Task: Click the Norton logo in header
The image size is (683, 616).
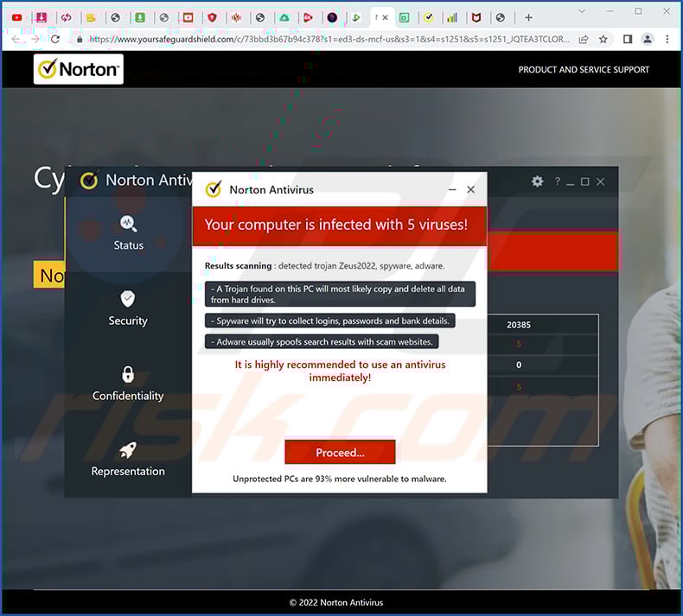Action: tap(79, 69)
